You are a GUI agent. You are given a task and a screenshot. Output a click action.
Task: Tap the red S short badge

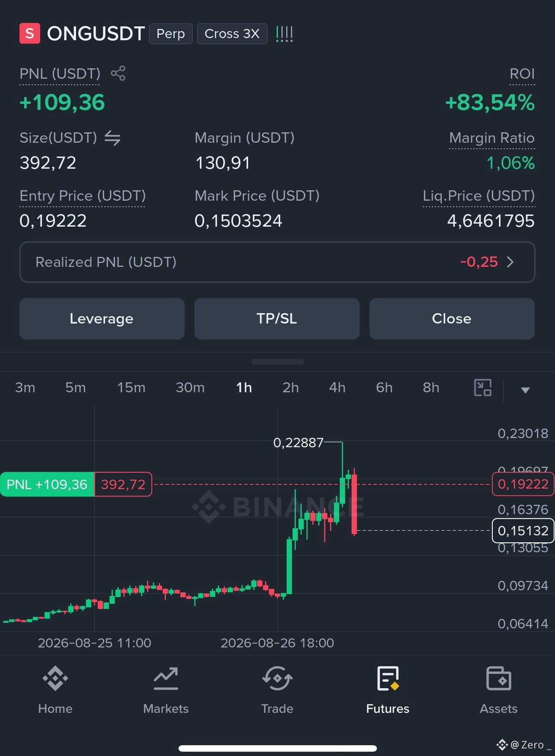30,33
